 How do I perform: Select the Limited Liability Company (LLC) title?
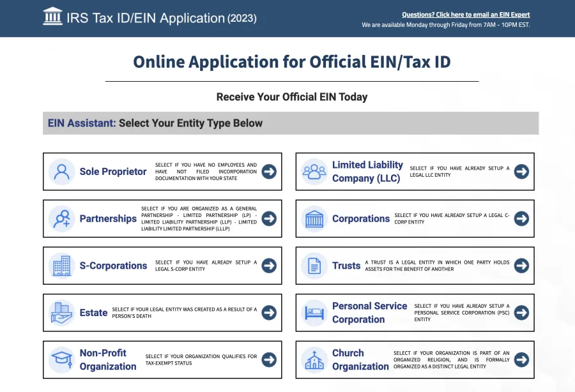pyautogui.click(x=367, y=172)
